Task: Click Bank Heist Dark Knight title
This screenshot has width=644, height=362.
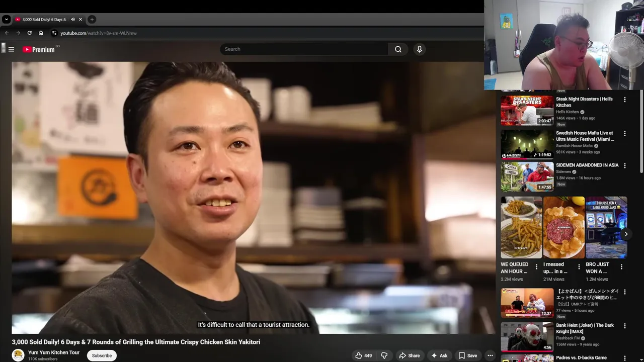Action: click(585, 328)
